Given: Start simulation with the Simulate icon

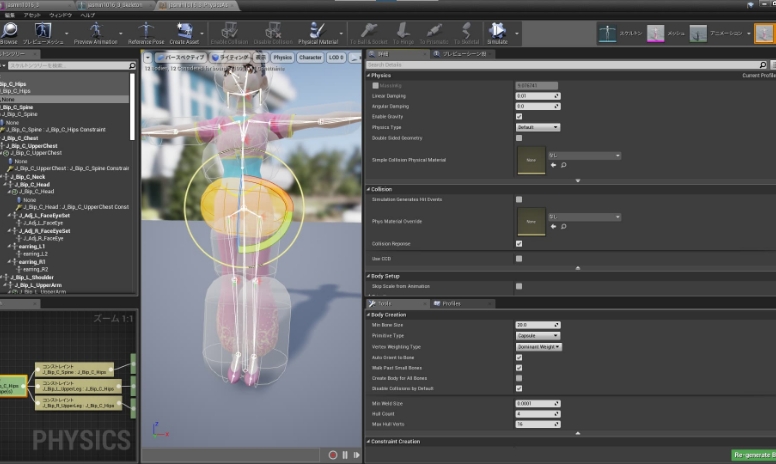Looking at the screenshot, I should click(498, 32).
